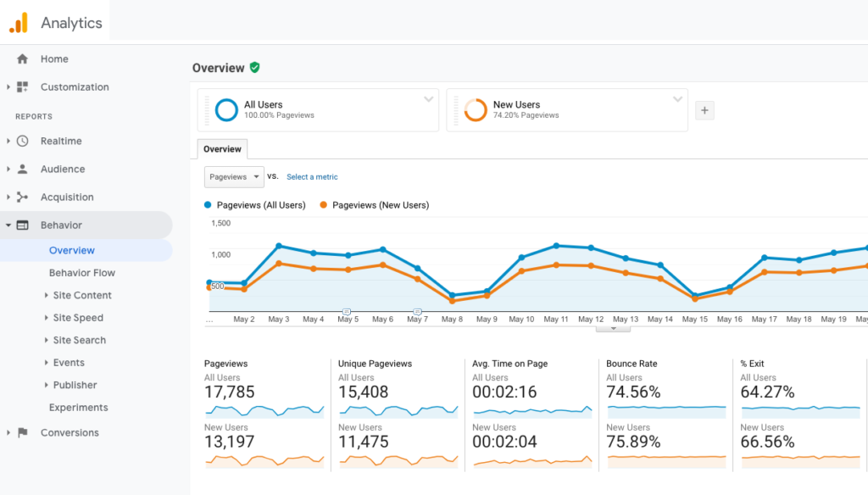Collapse the Behavior section in sidebar
Viewport: 868px width, 495px height.
click(x=8, y=225)
